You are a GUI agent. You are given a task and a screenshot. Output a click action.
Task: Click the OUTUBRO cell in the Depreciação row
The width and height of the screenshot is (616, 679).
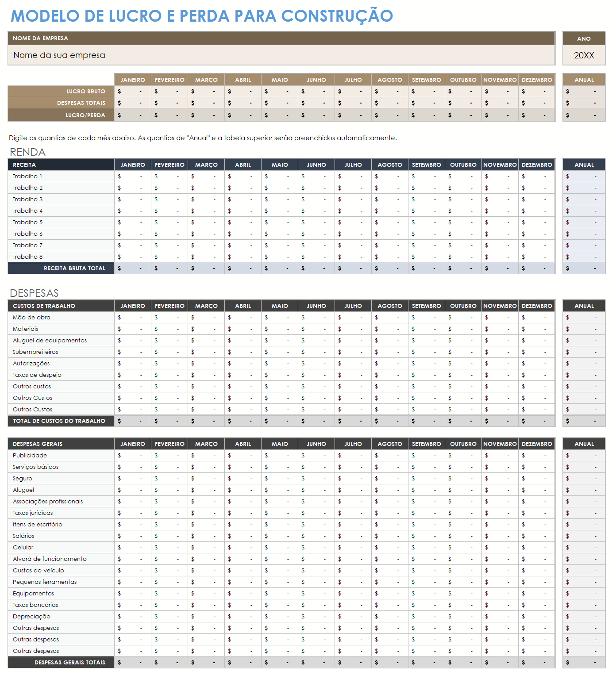pos(463,617)
